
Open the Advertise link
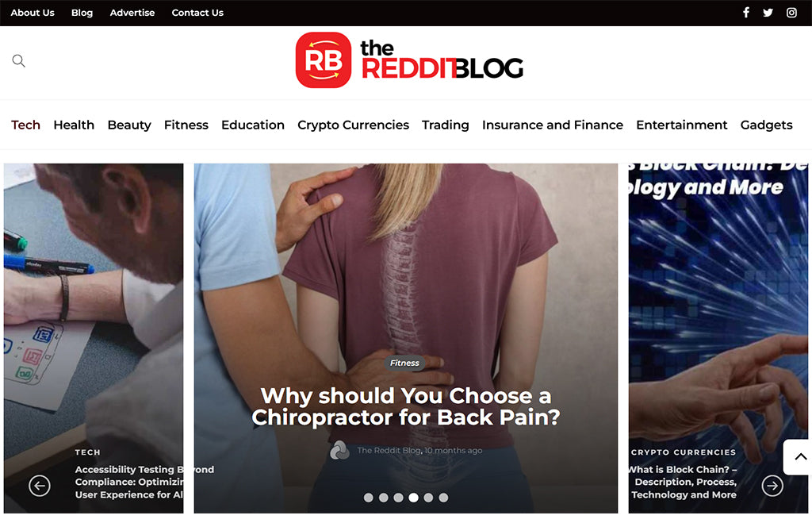[x=132, y=13]
